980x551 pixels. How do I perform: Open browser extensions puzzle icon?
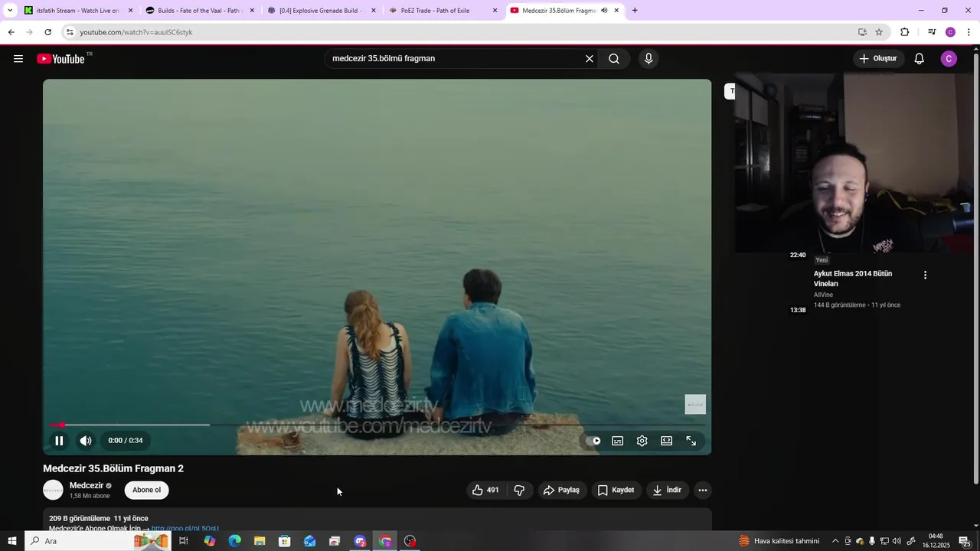[905, 32]
